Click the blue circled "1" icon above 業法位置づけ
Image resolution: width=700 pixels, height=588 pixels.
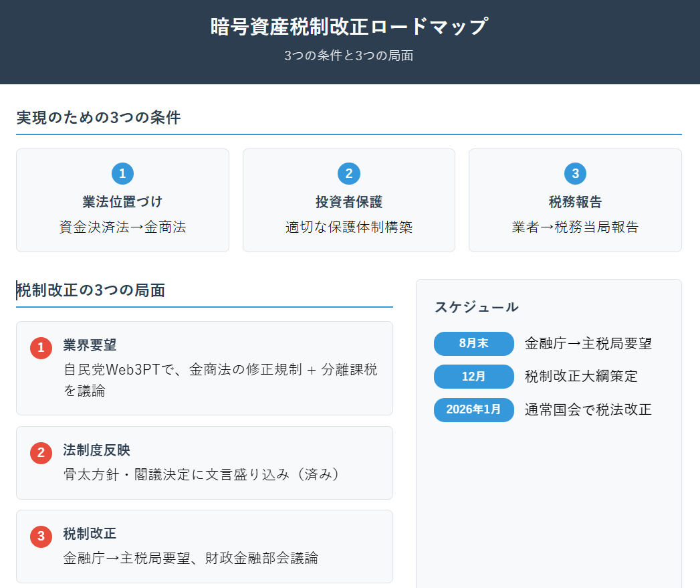[x=122, y=173]
